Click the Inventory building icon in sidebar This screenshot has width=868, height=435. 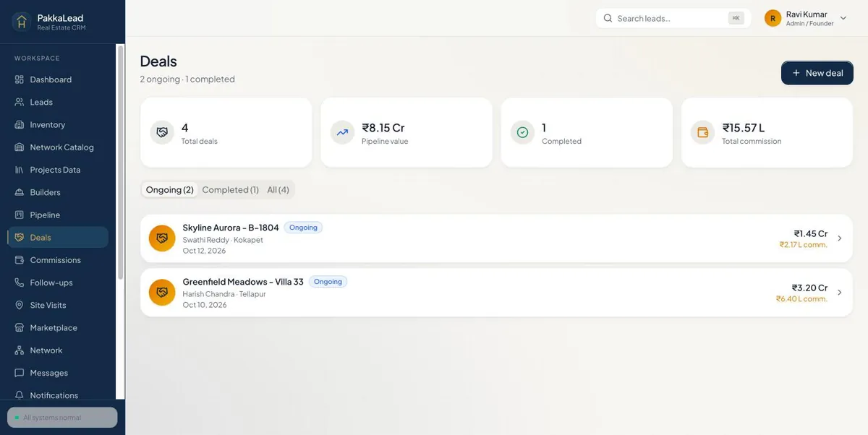point(20,124)
